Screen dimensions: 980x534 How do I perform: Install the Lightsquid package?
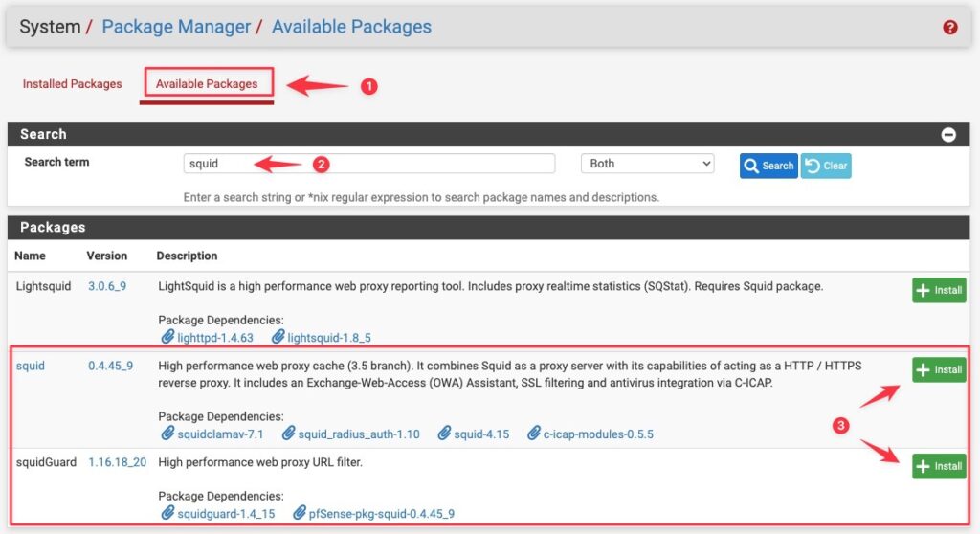click(x=939, y=290)
